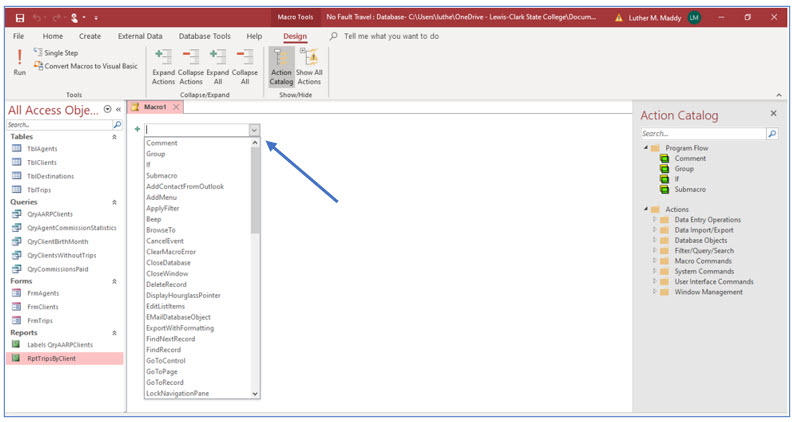Select the Macro1 document tab
Image resolution: width=804 pixels, height=422 pixels.
[155, 107]
